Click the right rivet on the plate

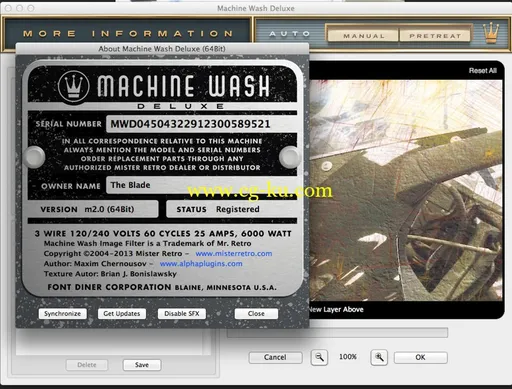pos(289,157)
